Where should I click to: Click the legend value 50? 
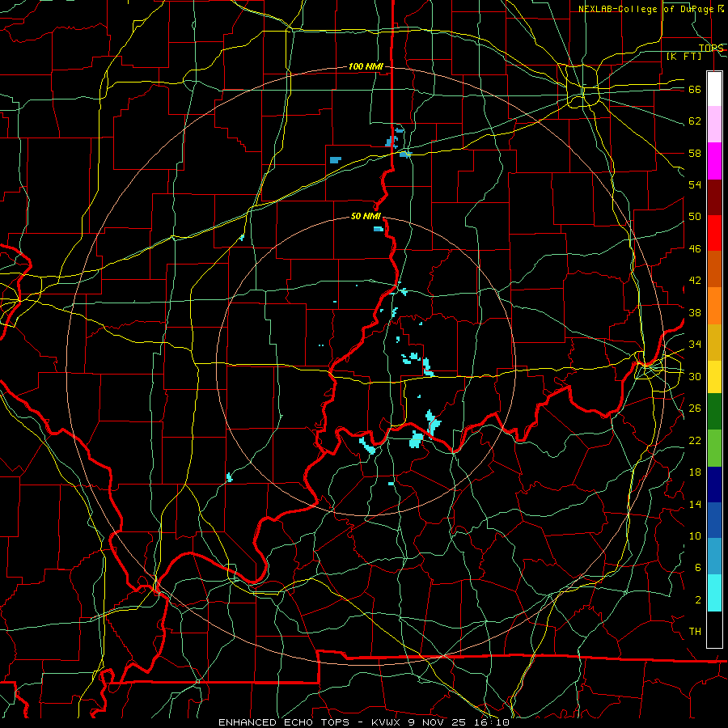pyautogui.click(x=695, y=217)
